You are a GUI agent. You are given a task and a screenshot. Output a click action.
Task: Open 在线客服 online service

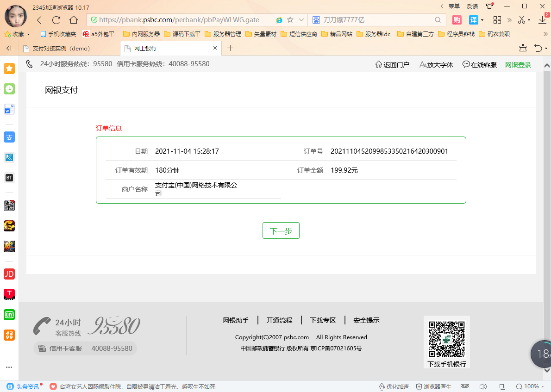tap(480, 65)
